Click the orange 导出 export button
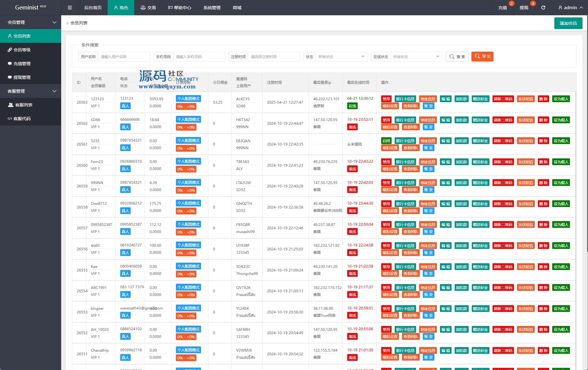The height and width of the screenshot is (370, 588). click(x=482, y=57)
